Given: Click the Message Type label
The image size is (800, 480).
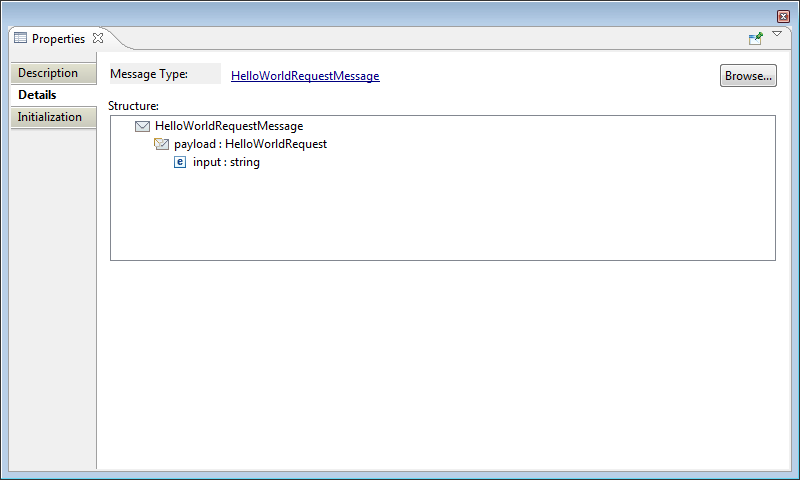Looking at the screenshot, I should 149,74.
